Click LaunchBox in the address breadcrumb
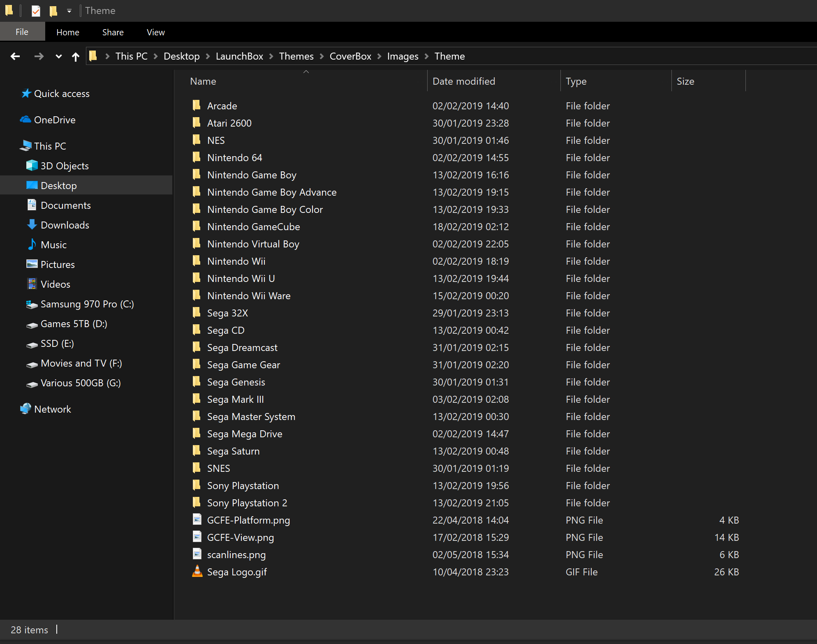Screen dimensions: 817x644 [x=239, y=56]
